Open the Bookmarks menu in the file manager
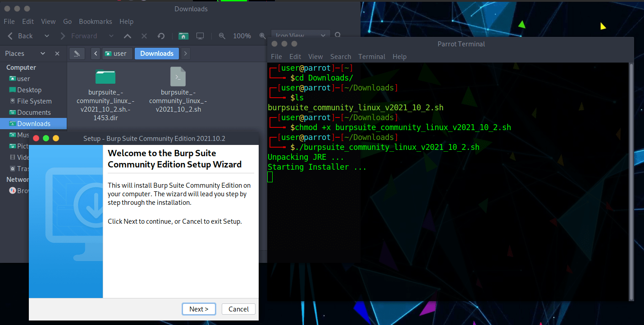 [95, 21]
